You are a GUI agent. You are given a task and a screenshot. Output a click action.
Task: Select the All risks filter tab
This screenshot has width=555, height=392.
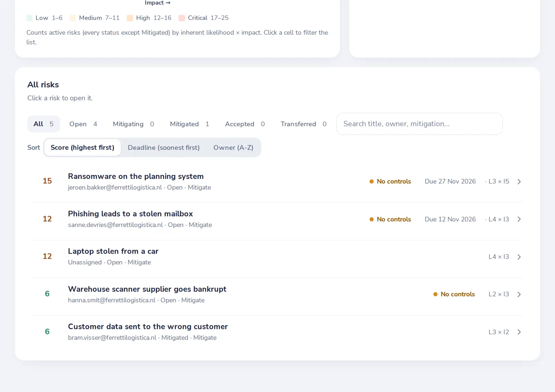tap(43, 124)
